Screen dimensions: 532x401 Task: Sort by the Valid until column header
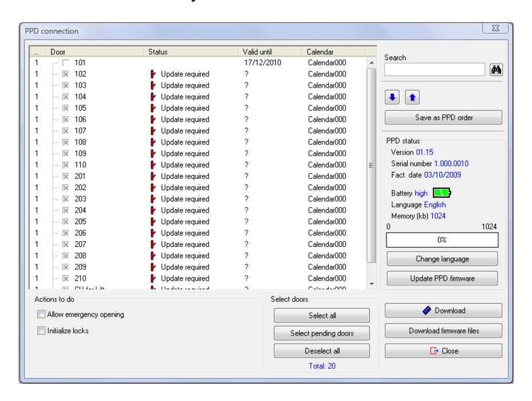point(270,52)
